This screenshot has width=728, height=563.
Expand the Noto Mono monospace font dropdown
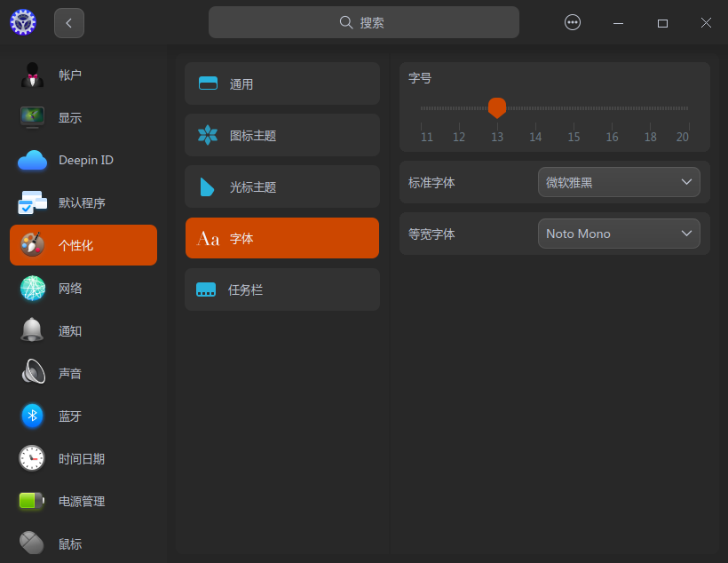tap(619, 234)
